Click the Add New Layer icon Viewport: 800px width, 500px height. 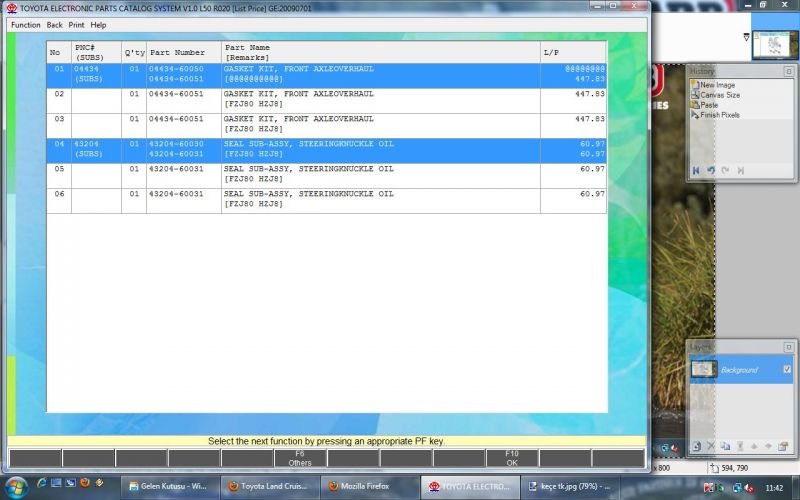[x=696, y=446]
